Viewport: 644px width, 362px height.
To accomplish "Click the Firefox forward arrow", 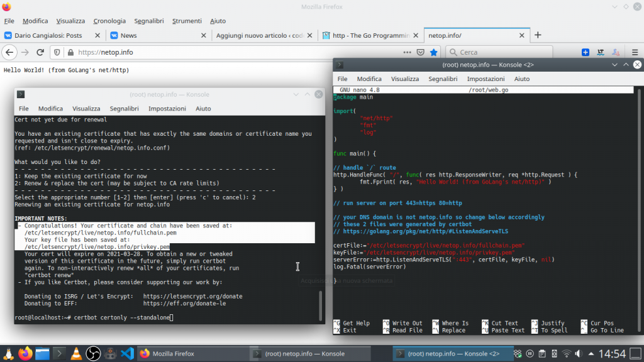I will tap(25, 52).
